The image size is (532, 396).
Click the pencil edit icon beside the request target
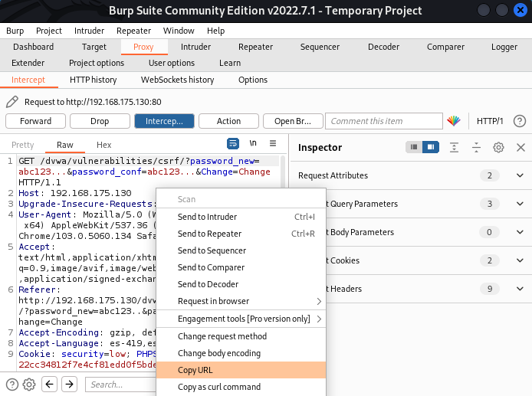12,102
